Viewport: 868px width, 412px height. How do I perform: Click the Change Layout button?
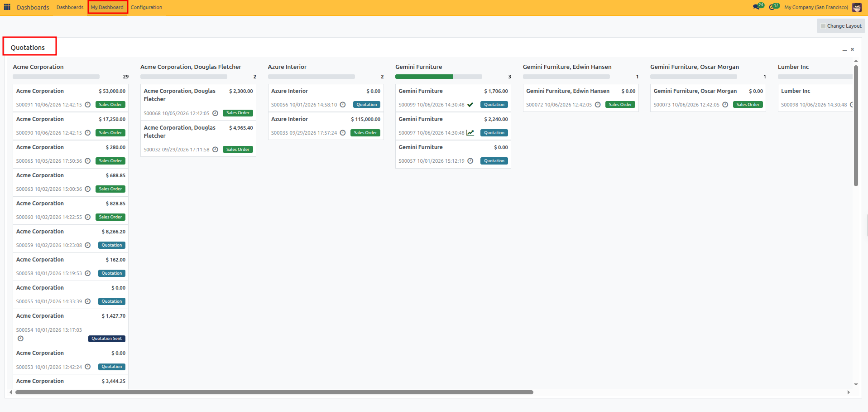(841, 26)
